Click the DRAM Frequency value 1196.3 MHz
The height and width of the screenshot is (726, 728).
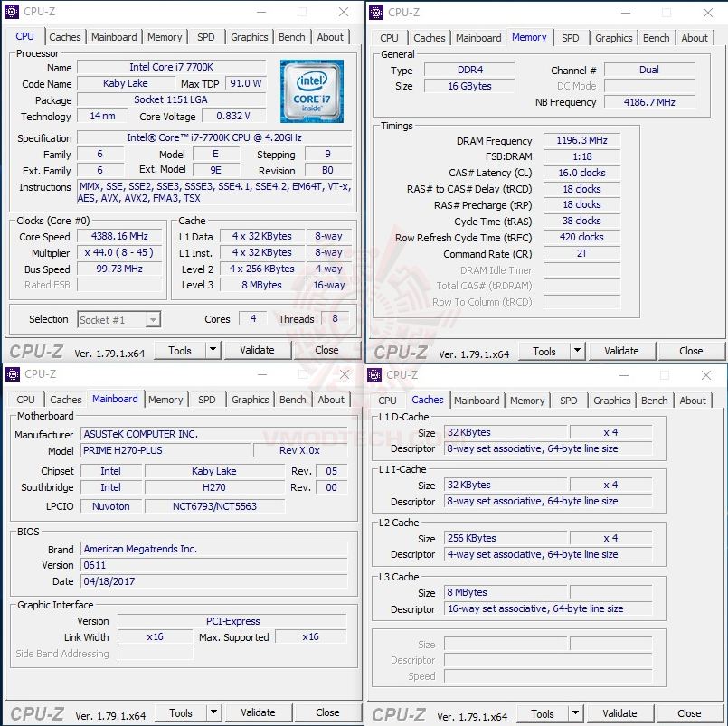click(581, 140)
